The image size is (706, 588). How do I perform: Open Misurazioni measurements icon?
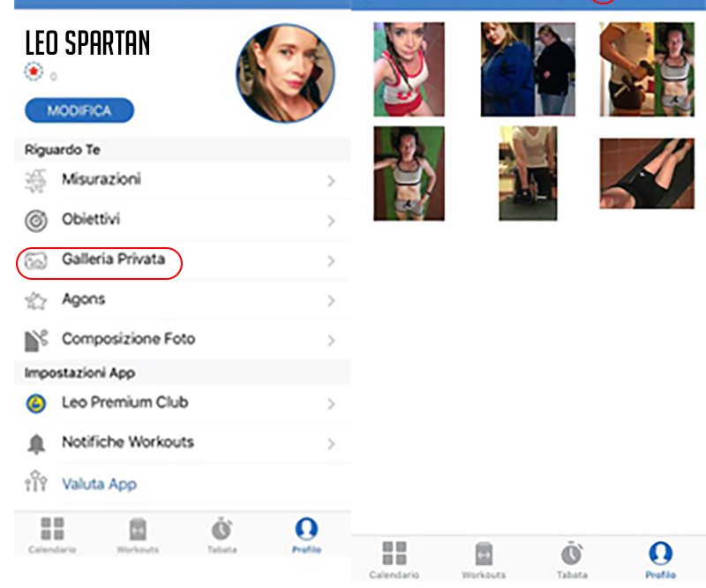point(35,181)
